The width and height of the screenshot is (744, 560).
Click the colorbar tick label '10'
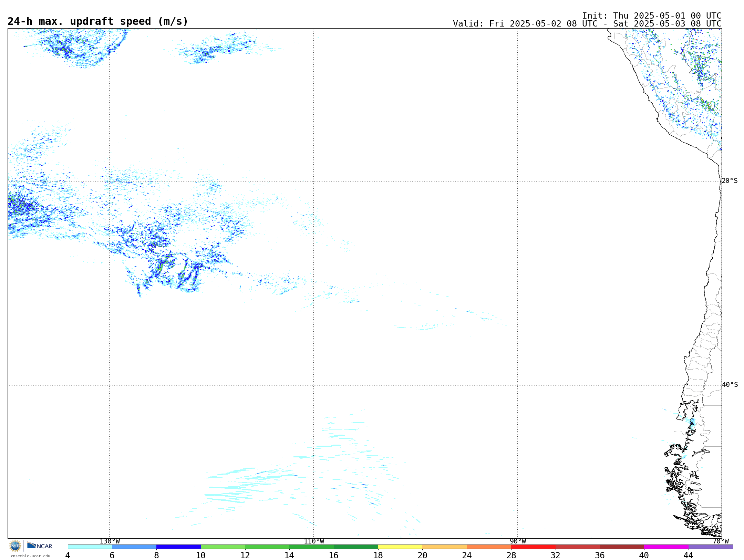click(x=201, y=556)
